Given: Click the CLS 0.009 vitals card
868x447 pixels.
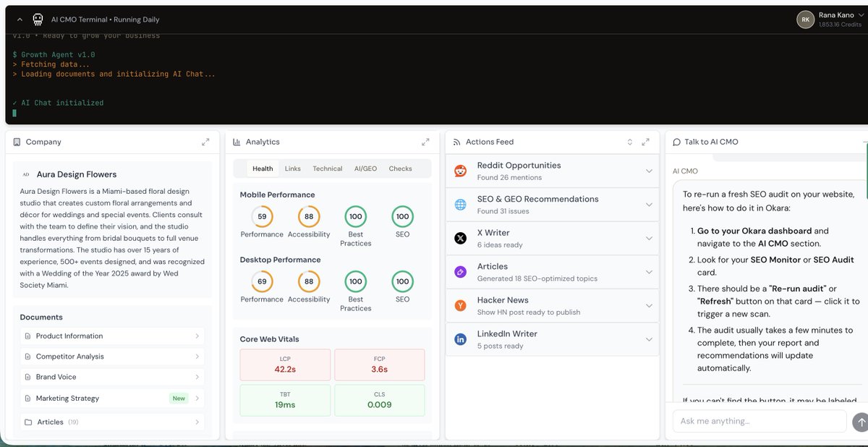Looking at the screenshot, I should (380, 400).
